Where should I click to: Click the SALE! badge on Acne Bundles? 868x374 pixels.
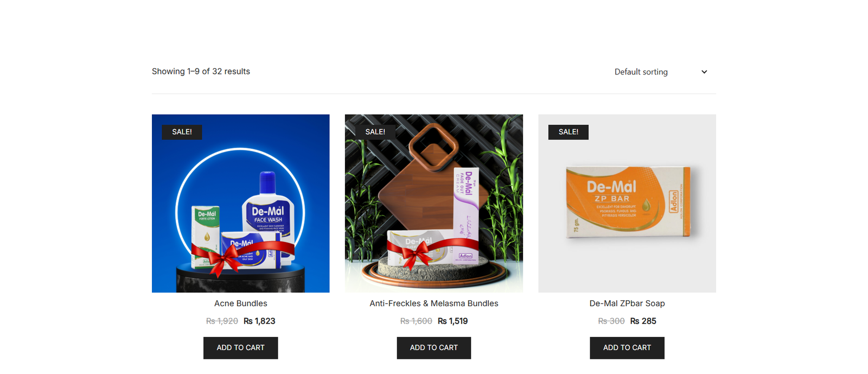(x=182, y=132)
